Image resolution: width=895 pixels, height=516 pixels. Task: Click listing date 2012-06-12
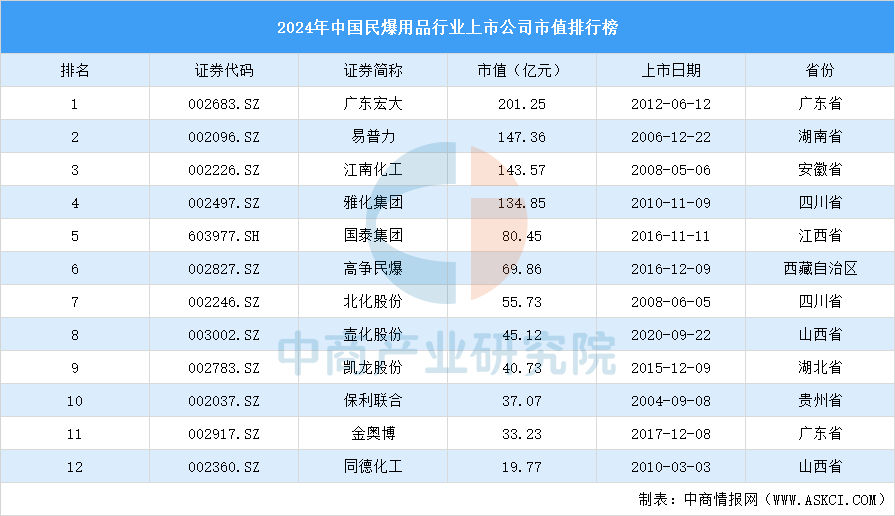coord(671,104)
